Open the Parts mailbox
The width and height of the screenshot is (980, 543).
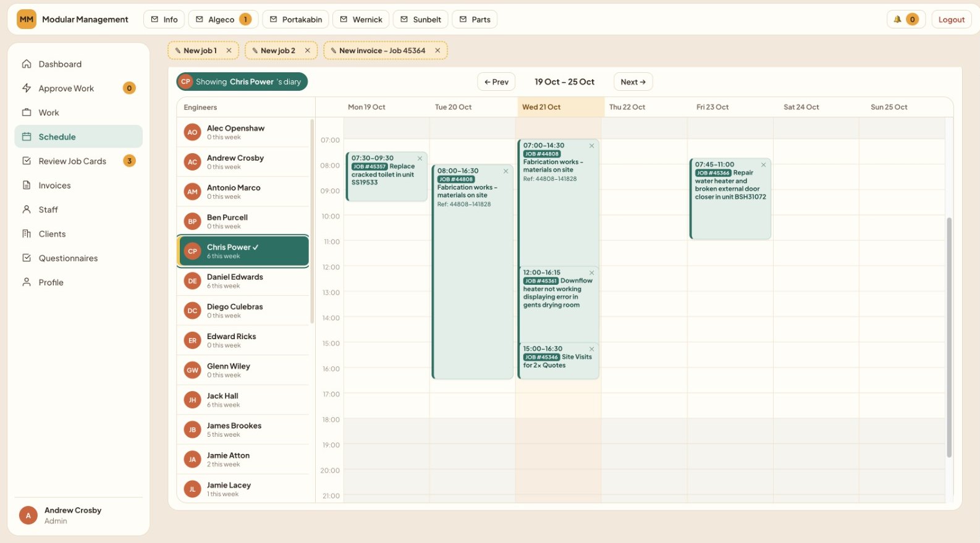475,19
